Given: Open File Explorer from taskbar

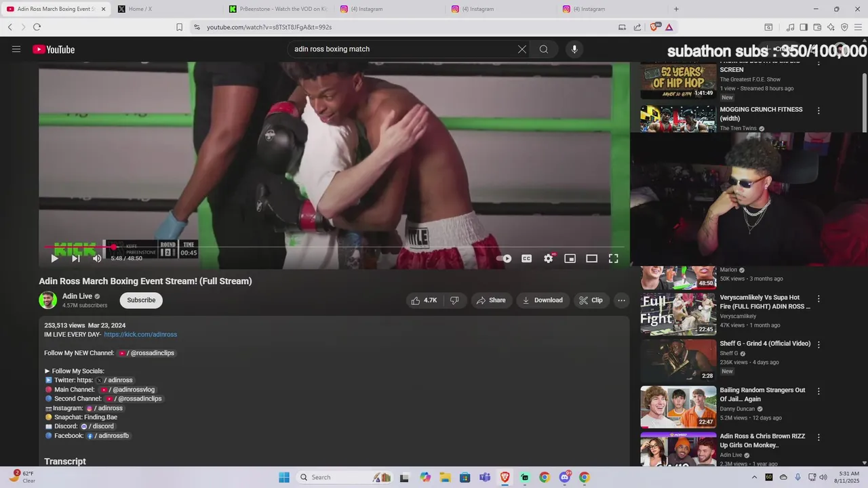Looking at the screenshot, I should [x=445, y=477].
